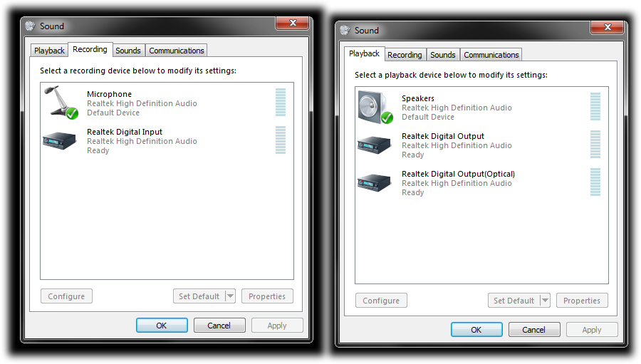The width and height of the screenshot is (641, 364).
Task: Click Set Default button in right window
Action: tap(514, 300)
